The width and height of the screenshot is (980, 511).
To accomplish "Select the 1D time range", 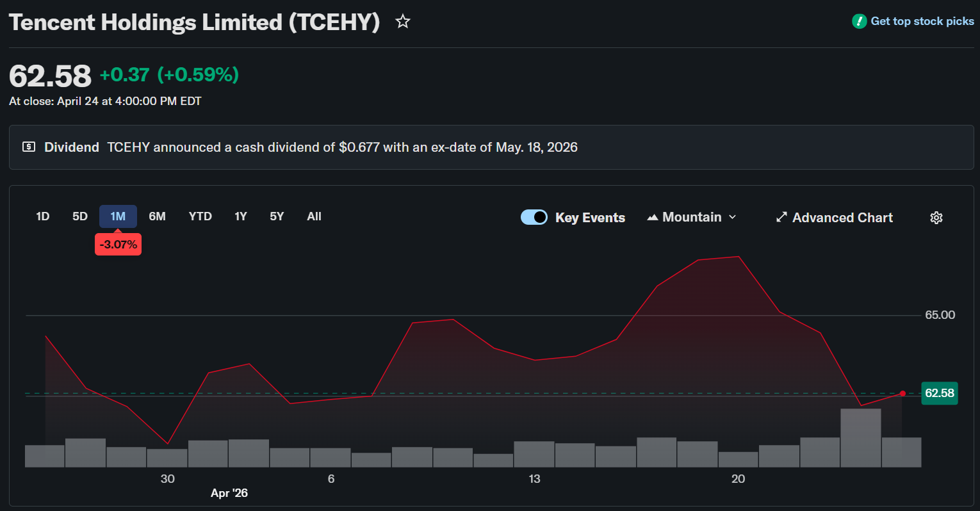I will (x=43, y=216).
